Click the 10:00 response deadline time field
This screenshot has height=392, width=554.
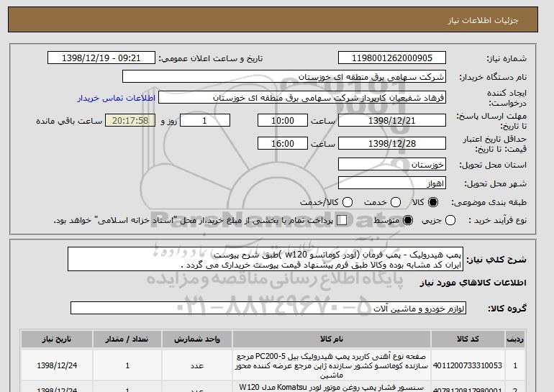[x=283, y=121]
